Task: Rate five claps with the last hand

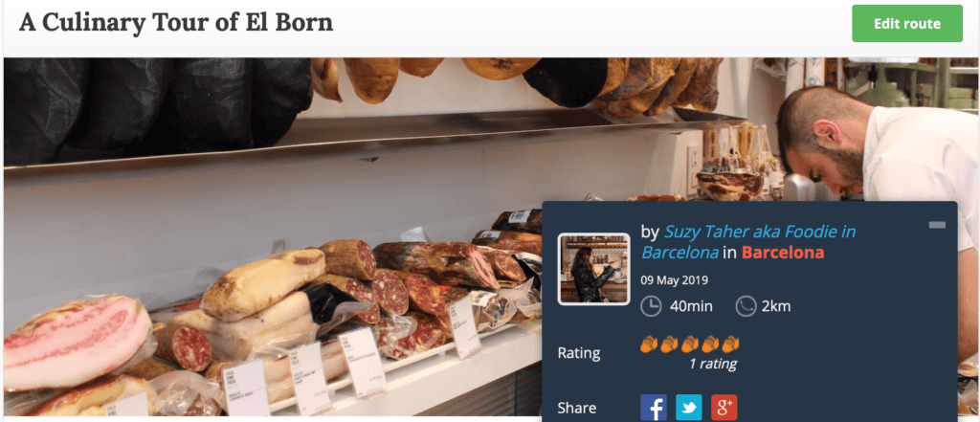Action: coord(730,344)
